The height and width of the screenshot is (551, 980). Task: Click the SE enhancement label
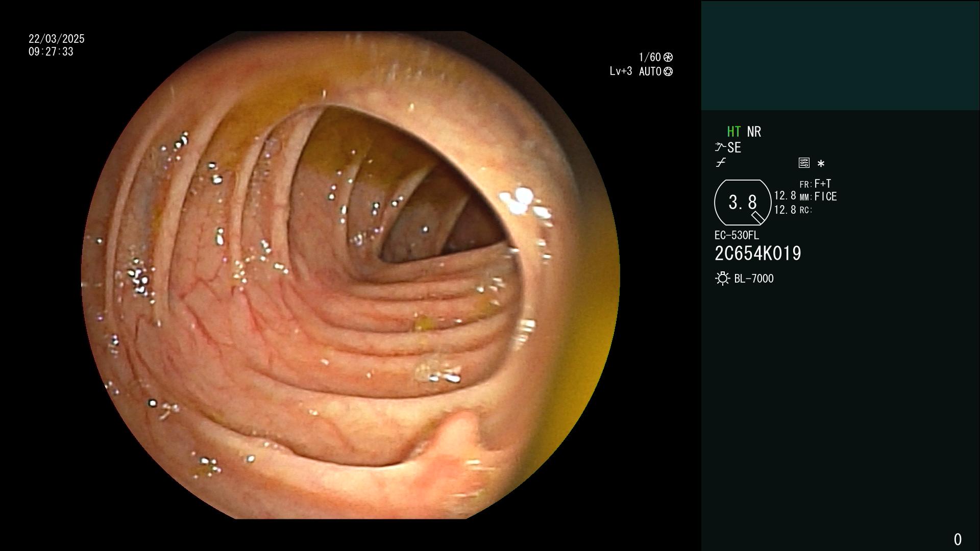pyautogui.click(x=734, y=148)
